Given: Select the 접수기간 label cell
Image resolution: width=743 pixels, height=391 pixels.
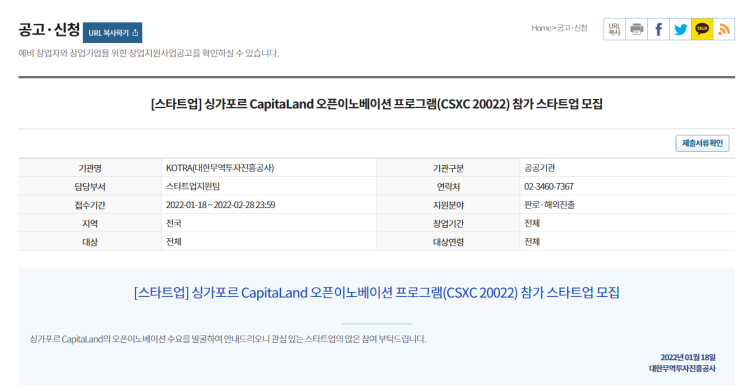Looking at the screenshot, I should 90,205.
